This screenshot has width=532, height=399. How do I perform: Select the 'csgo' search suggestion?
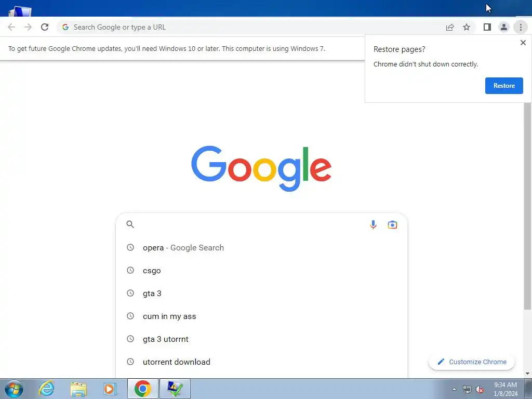pyautogui.click(x=261, y=271)
